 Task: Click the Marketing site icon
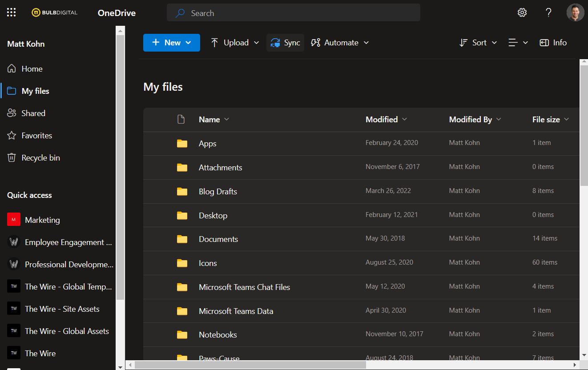pyautogui.click(x=14, y=220)
